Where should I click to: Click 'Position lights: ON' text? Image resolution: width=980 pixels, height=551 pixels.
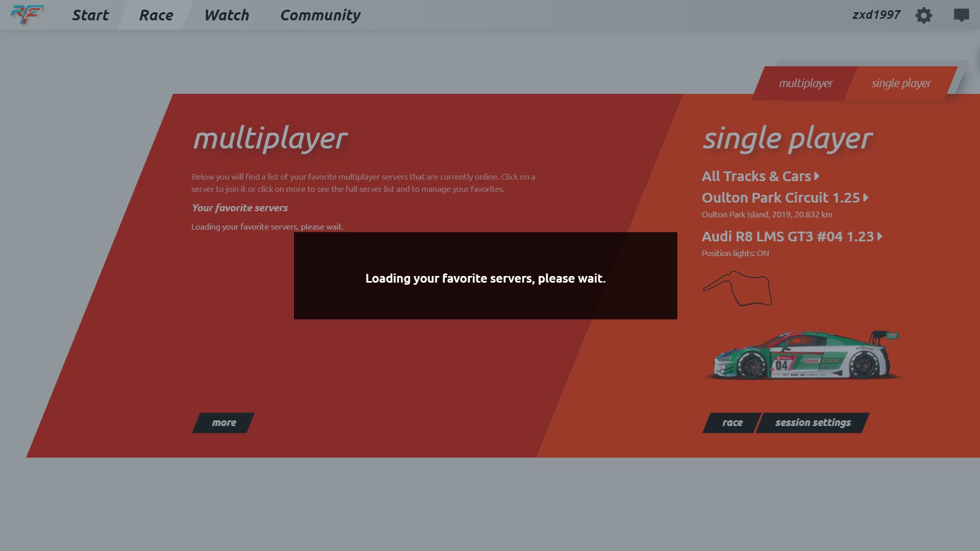(x=735, y=254)
